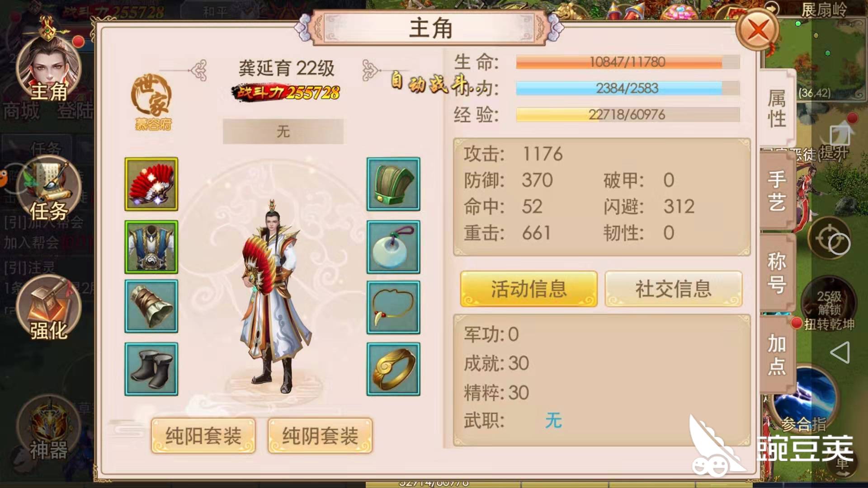Open the black boots equipment slot
The width and height of the screenshot is (868, 488).
151,369
